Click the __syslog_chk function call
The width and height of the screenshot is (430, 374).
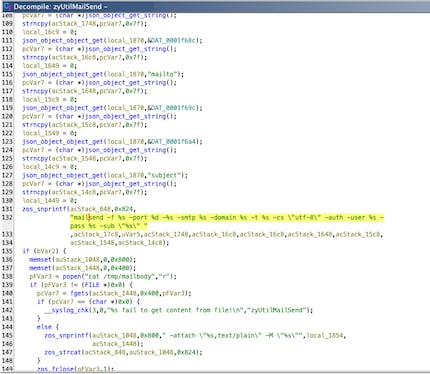point(66,310)
